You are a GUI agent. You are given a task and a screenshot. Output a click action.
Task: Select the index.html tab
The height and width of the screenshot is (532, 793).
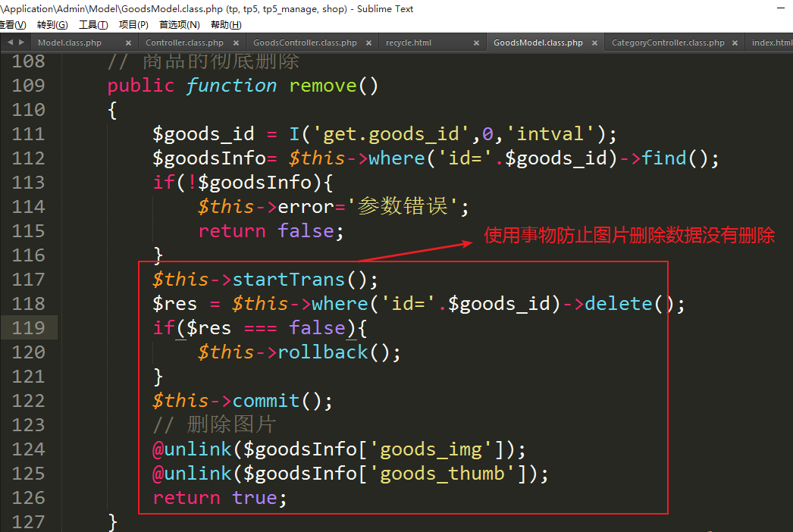772,43
